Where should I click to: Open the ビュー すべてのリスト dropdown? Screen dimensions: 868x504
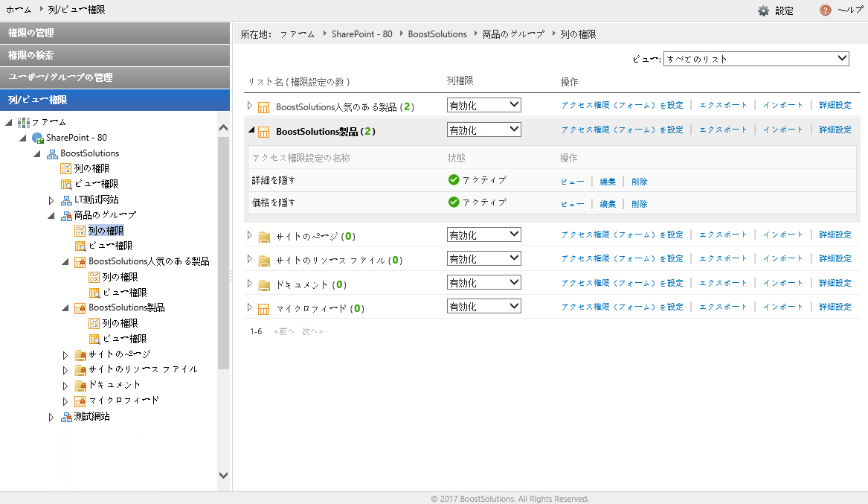[x=756, y=59]
